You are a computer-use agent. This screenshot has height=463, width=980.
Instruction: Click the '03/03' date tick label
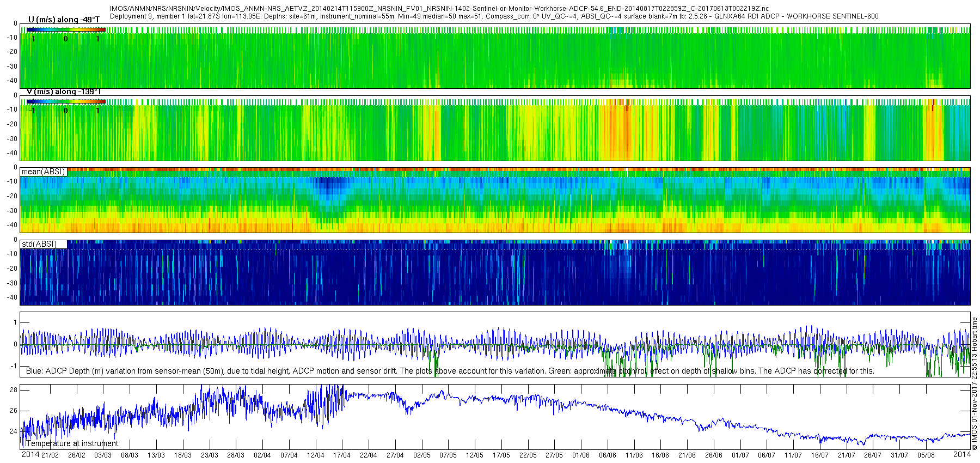[x=103, y=455]
